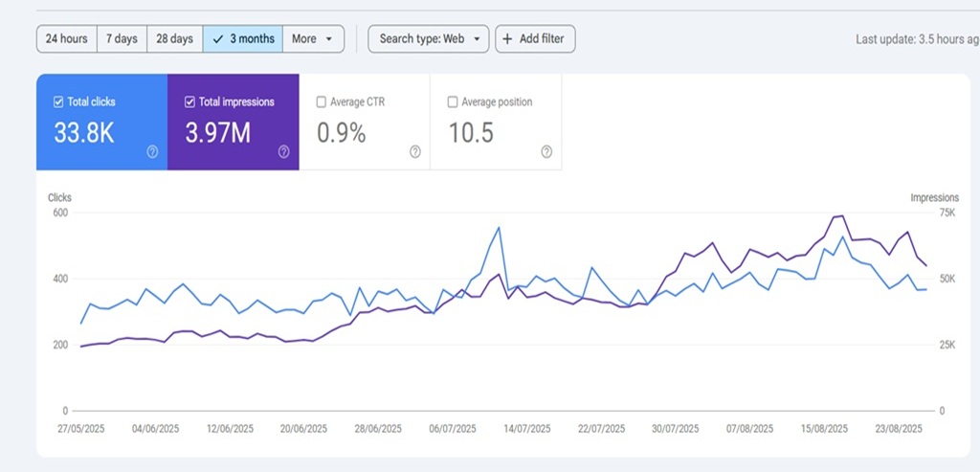Click the 33.8K total clicks value
Screen dimensions: 980x472
[84, 133]
